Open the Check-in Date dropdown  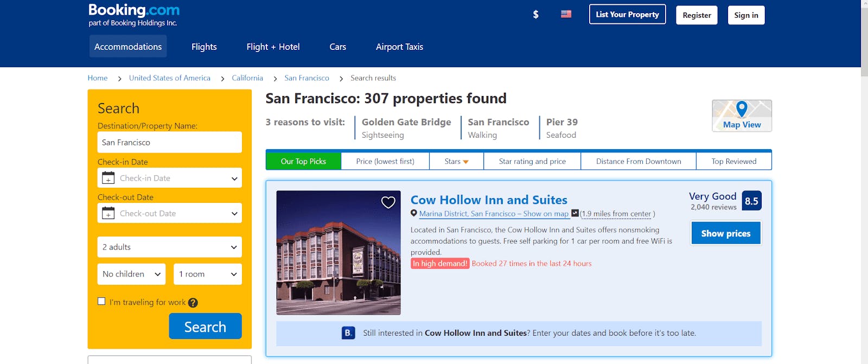pos(169,178)
